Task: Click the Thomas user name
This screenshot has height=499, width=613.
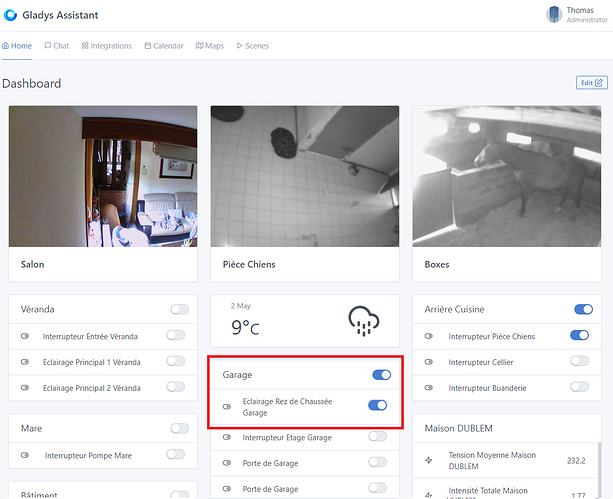Action: 580,10
